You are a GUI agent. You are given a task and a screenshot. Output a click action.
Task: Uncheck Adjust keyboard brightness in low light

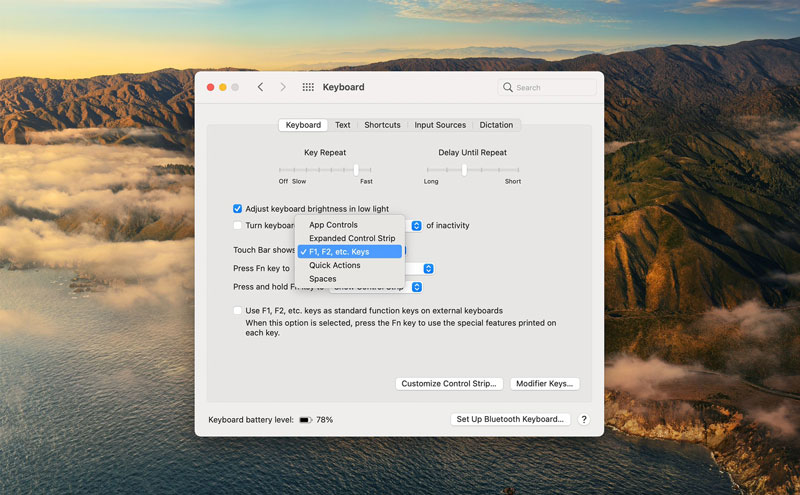click(238, 209)
